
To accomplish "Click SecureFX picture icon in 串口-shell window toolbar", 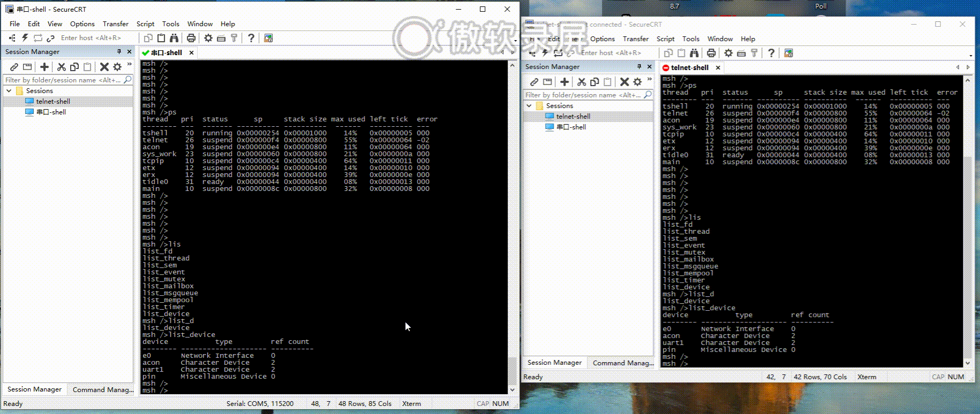I will 268,38.
